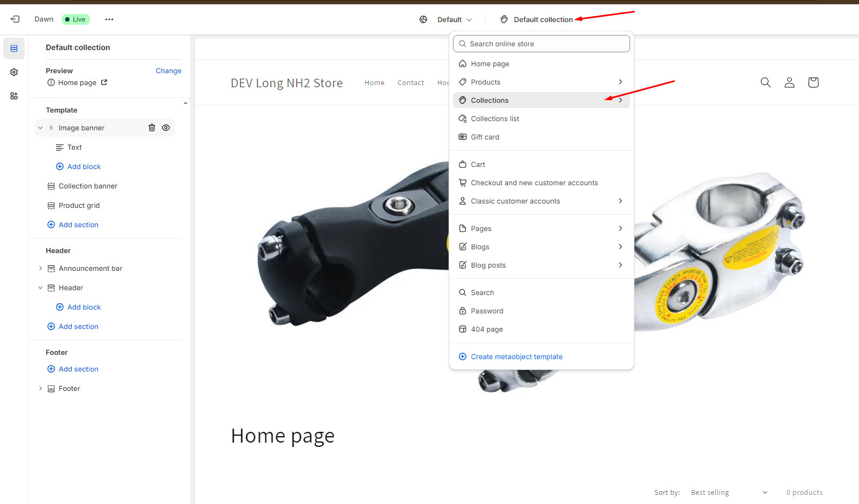Click the Header section icon
The height and width of the screenshot is (504, 859).
pos(51,288)
